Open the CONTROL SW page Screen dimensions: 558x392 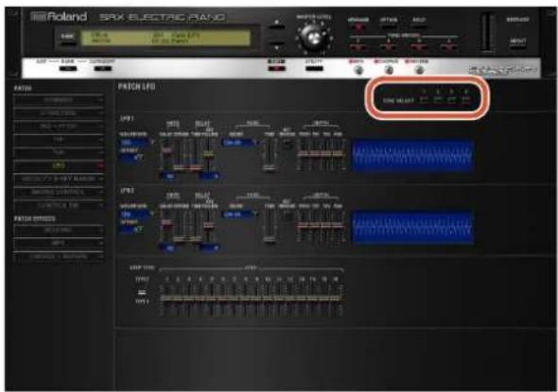[x=59, y=205]
